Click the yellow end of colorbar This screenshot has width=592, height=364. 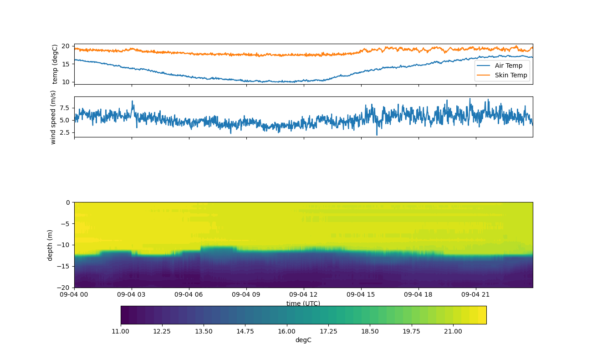point(482,315)
